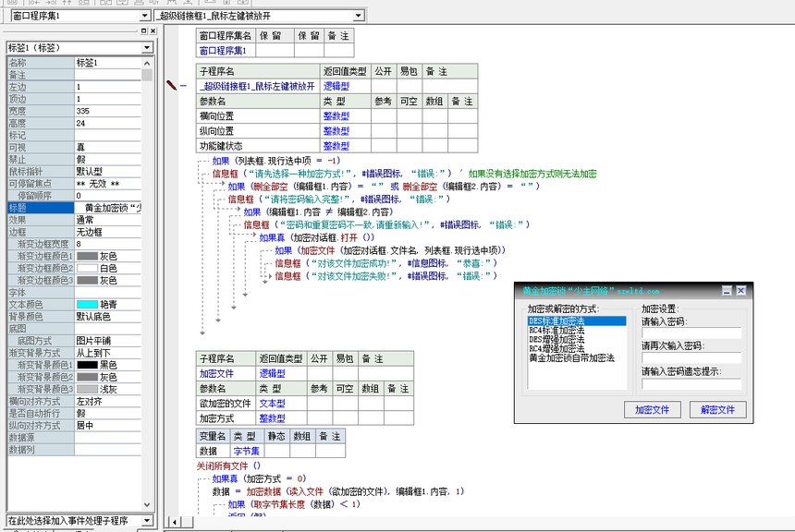Click the 加密文件 subroutine name cell
The image size is (795, 532).
(226, 374)
